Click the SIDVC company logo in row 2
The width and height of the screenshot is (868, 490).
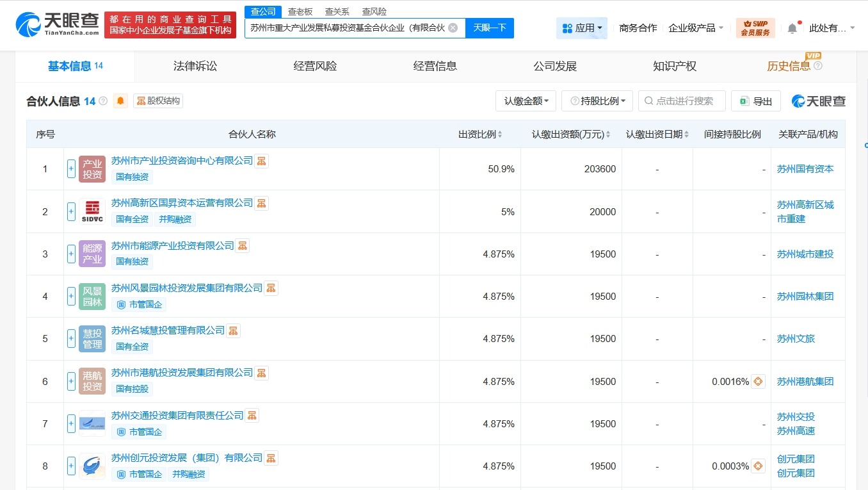92,211
